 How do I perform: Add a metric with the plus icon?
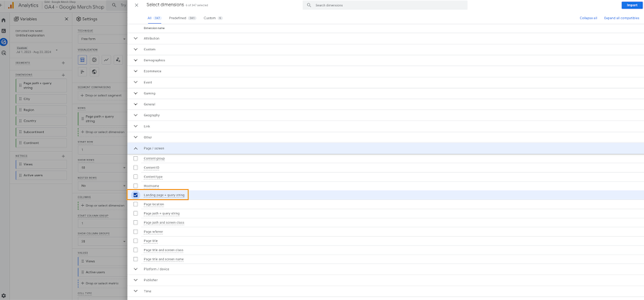point(63,156)
